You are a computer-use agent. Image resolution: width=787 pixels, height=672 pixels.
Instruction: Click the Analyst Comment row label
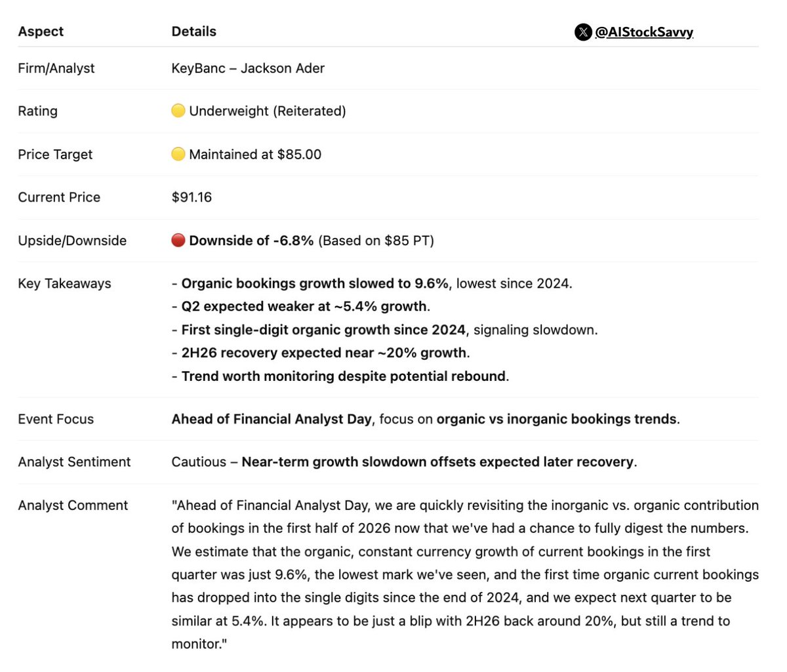[73, 505]
